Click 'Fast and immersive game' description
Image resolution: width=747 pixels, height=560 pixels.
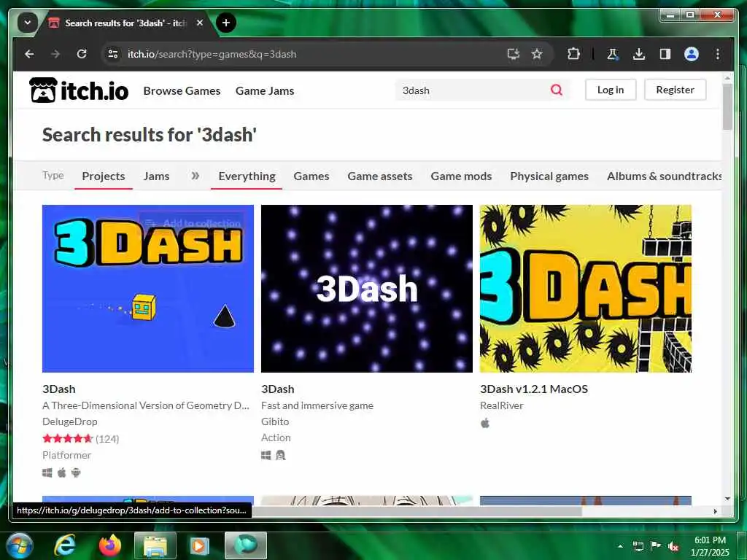pos(317,405)
